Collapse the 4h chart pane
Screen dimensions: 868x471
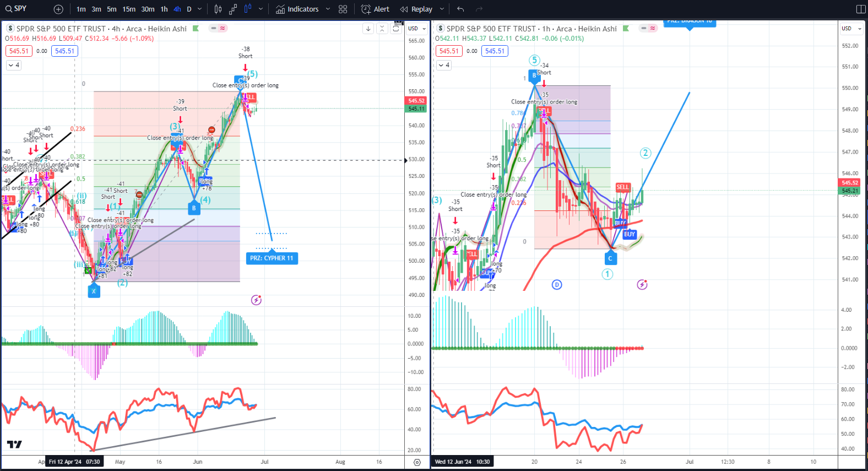tap(382, 29)
